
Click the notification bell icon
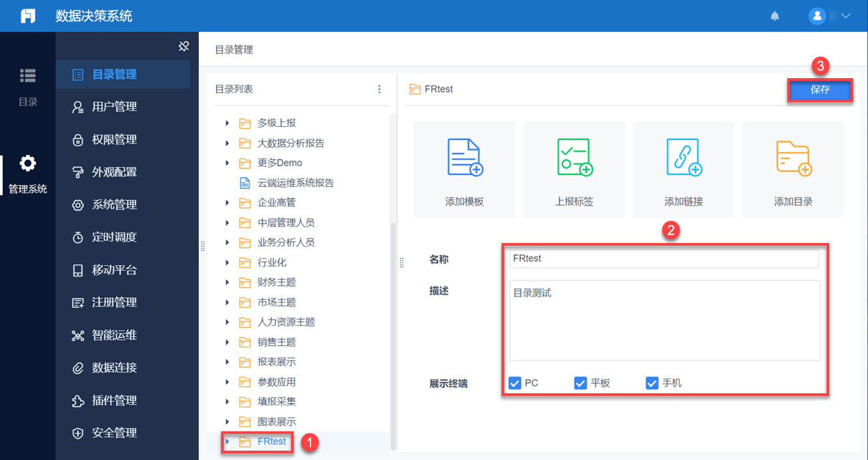tap(775, 16)
